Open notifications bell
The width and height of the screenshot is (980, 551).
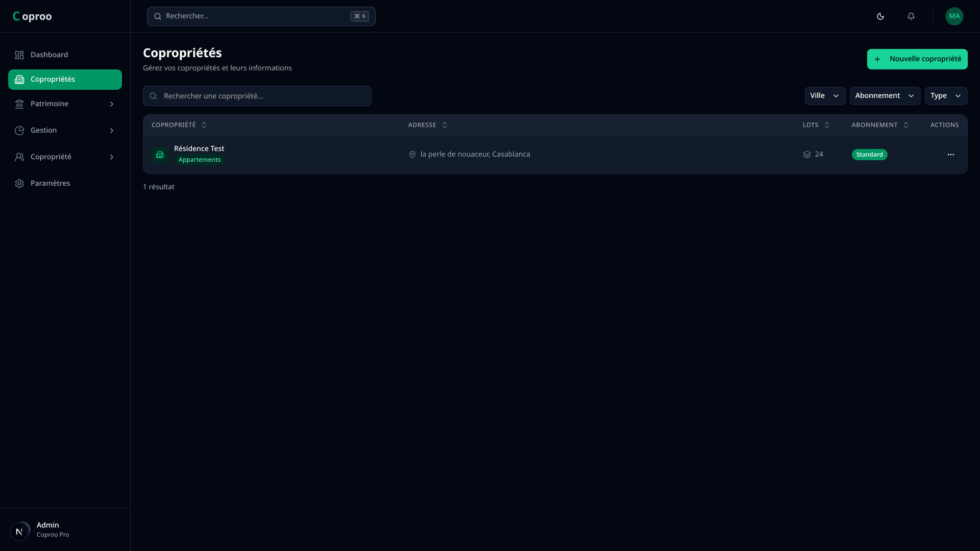coord(911,16)
